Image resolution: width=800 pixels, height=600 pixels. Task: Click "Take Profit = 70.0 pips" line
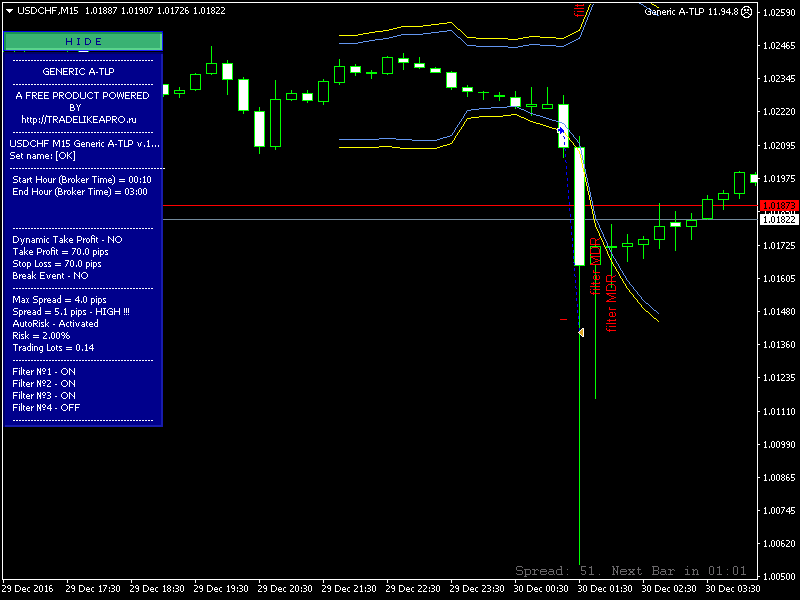tap(60, 252)
